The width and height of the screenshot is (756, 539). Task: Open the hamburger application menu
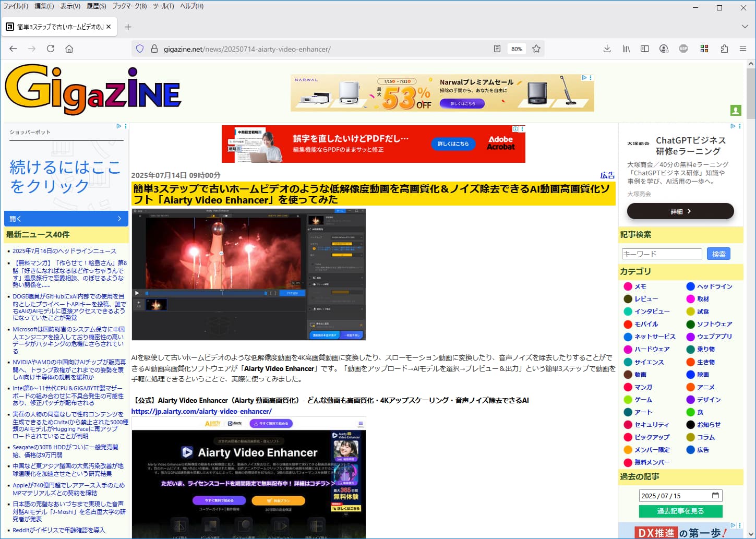tap(743, 49)
